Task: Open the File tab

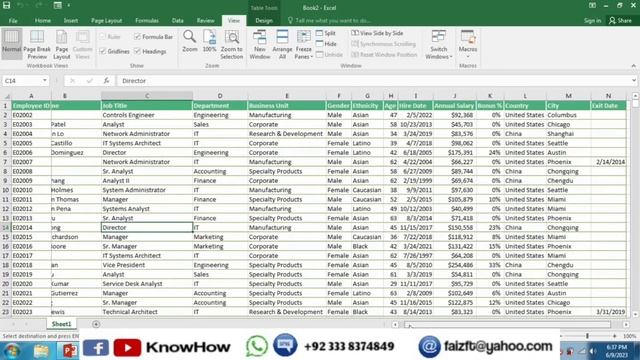Action: pos(13,20)
